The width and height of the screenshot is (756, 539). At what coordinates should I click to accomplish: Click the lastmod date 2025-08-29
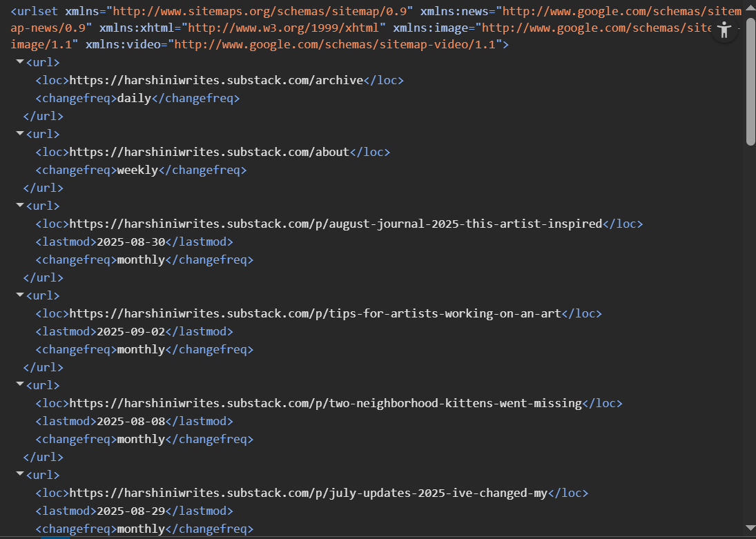pyautogui.click(x=131, y=511)
